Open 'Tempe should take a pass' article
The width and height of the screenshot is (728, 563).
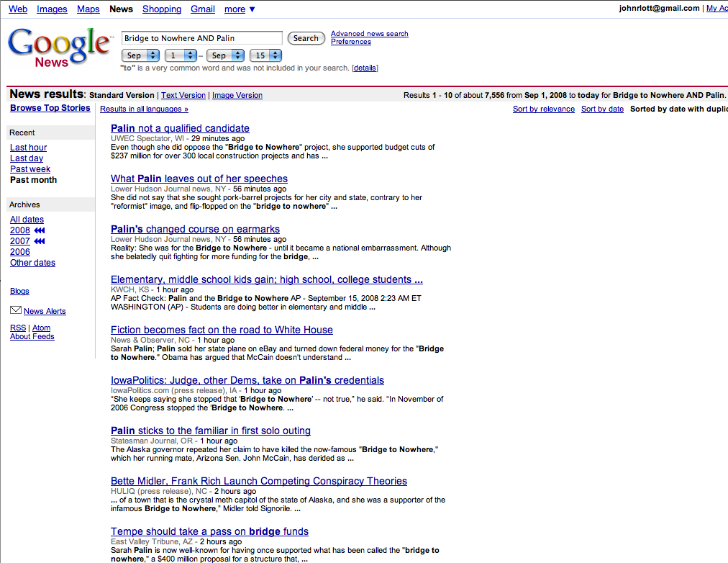coord(210,531)
